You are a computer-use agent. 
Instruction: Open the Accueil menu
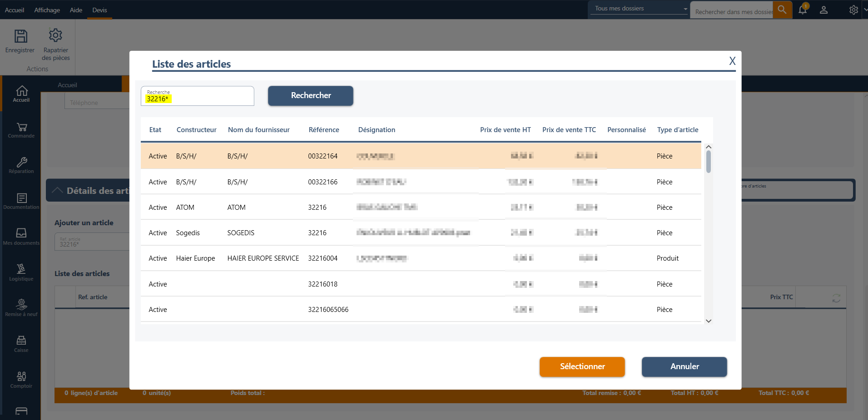point(15,10)
